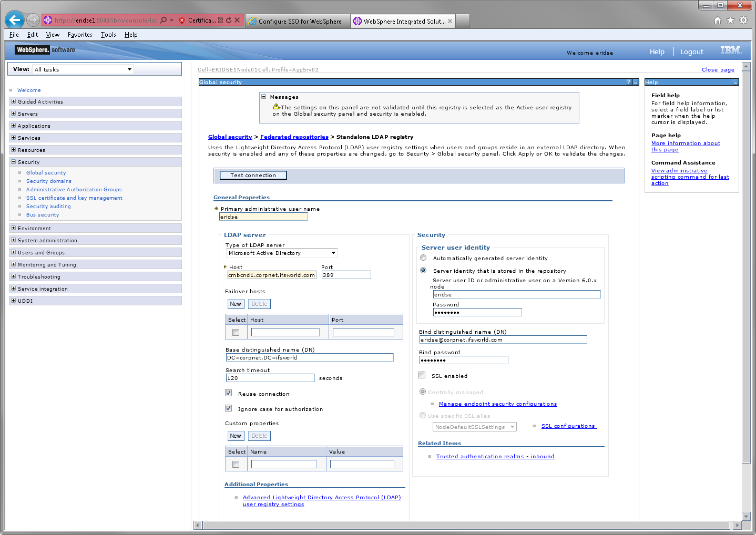This screenshot has height=535, width=756.
Task: Select Automatically generated server identity
Action: (x=423, y=258)
